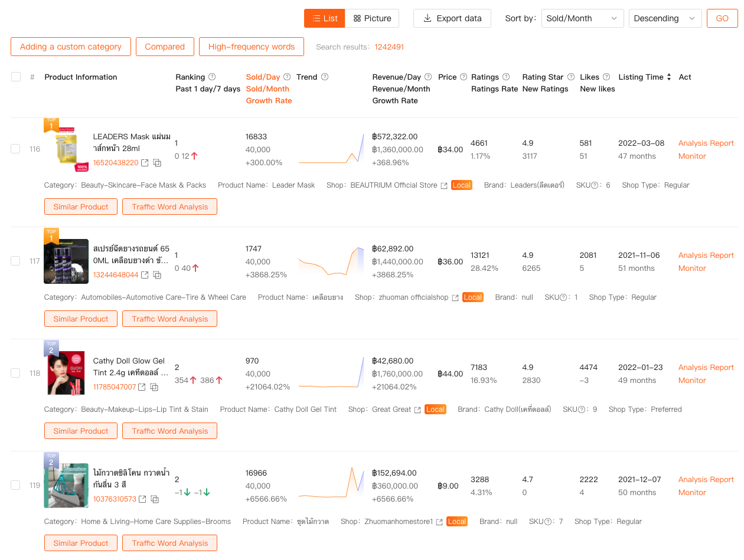Screen dimensions: 744x560
Task: Expand the Descending order dropdown
Action: coord(665,18)
